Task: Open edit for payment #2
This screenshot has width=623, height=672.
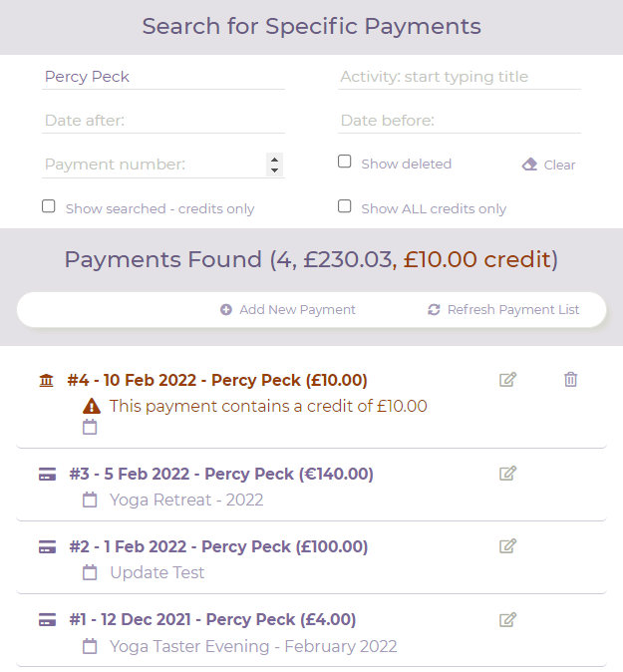Action: pos(508,546)
